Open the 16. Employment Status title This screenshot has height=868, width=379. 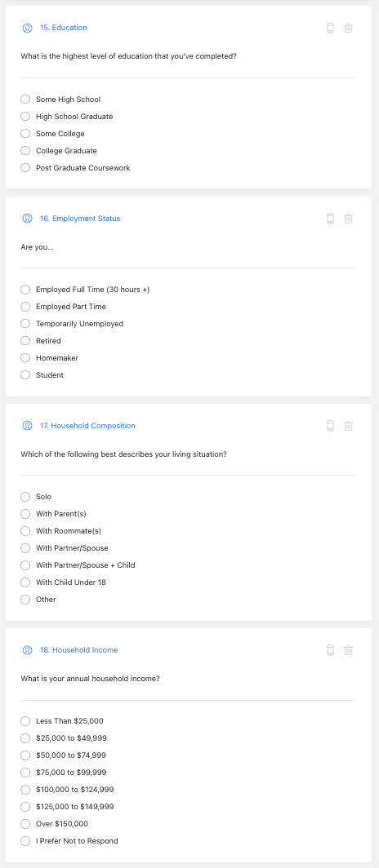click(80, 219)
